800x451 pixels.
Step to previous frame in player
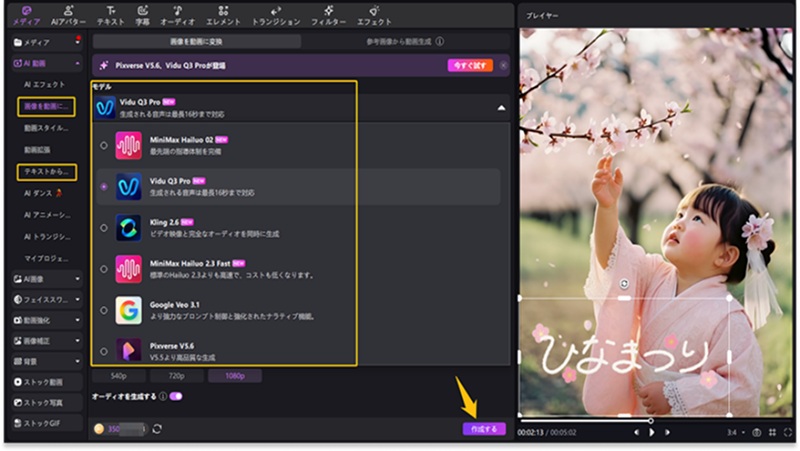[636, 432]
